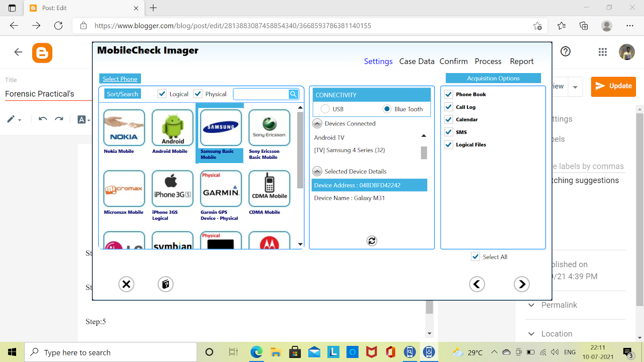Click the orange Update button
This screenshot has width=644, height=362.
(x=613, y=86)
